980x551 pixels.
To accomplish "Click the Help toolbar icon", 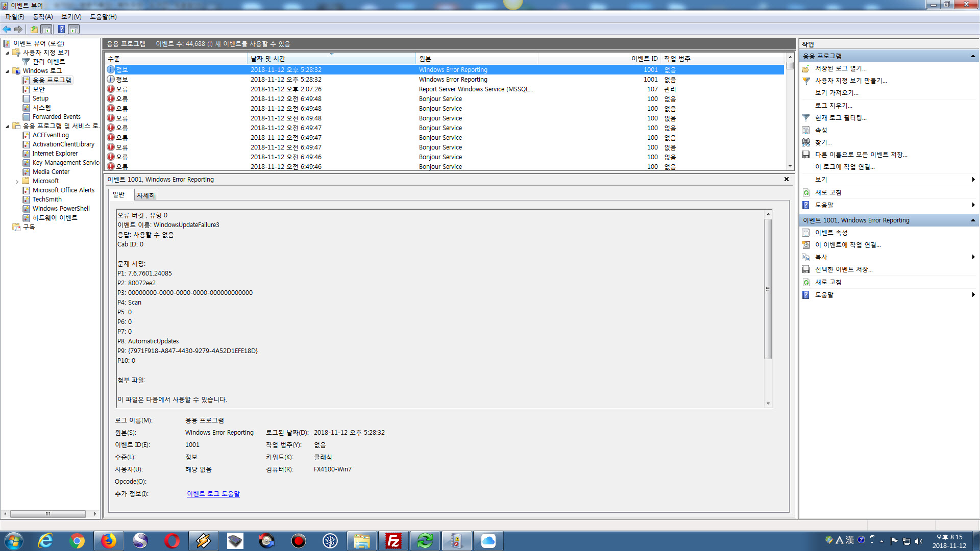I will point(61,29).
